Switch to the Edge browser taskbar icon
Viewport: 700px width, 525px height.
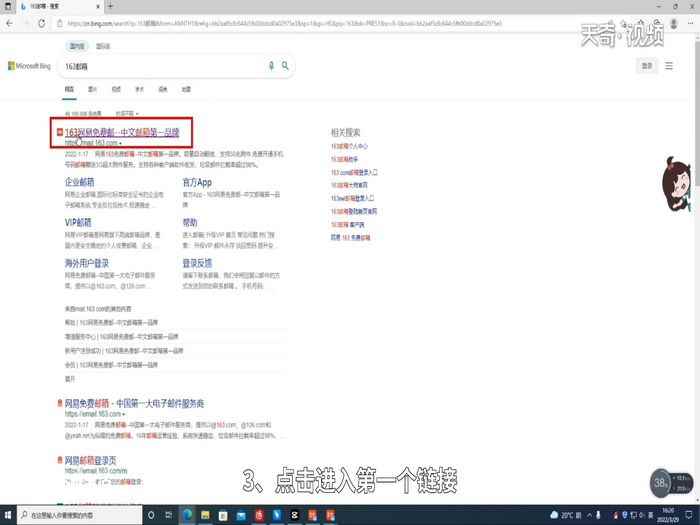point(187,515)
